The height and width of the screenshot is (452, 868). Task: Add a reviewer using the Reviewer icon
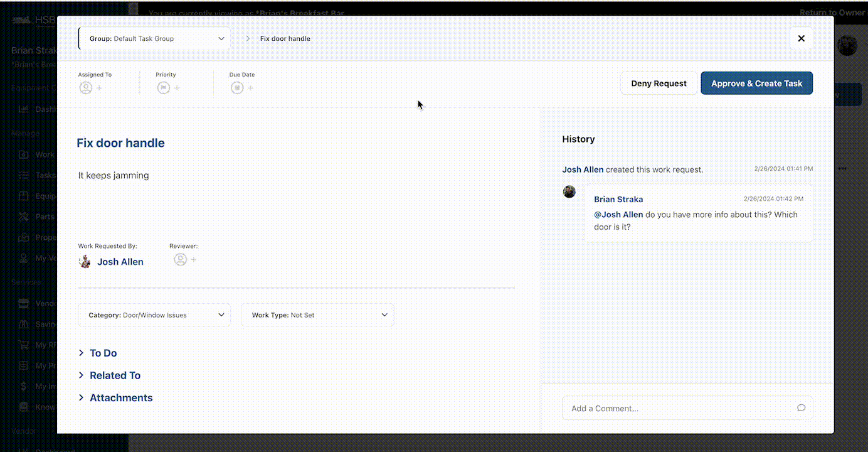coord(181,259)
